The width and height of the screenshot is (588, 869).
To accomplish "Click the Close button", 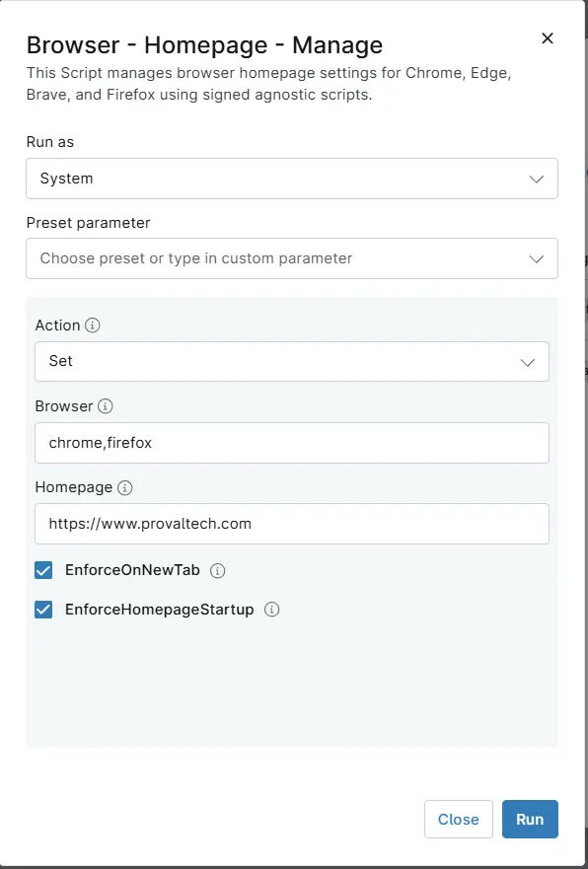I will (x=459, y=819).
